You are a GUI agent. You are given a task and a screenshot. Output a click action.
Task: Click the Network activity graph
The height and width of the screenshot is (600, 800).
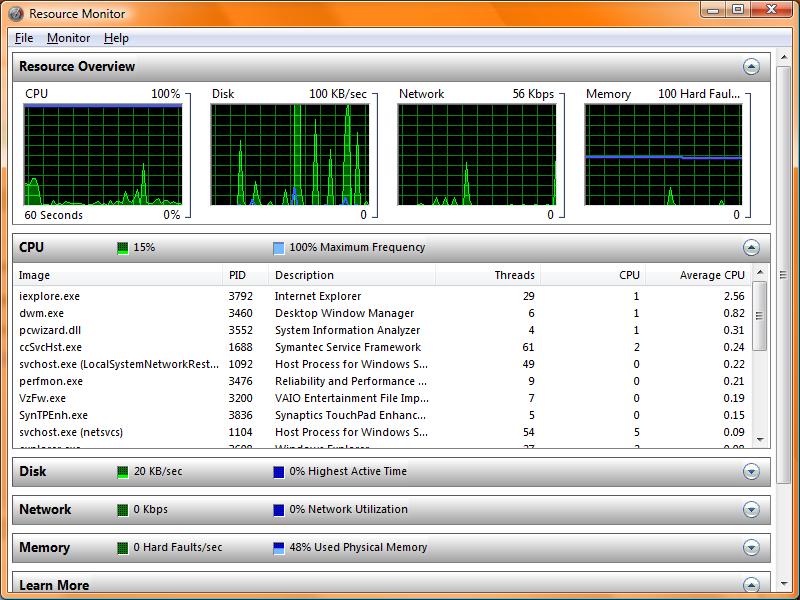tap(477, 155)
